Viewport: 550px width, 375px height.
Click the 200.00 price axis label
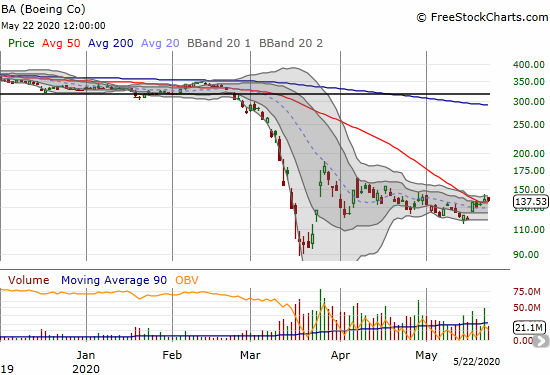tap(529, 154)
